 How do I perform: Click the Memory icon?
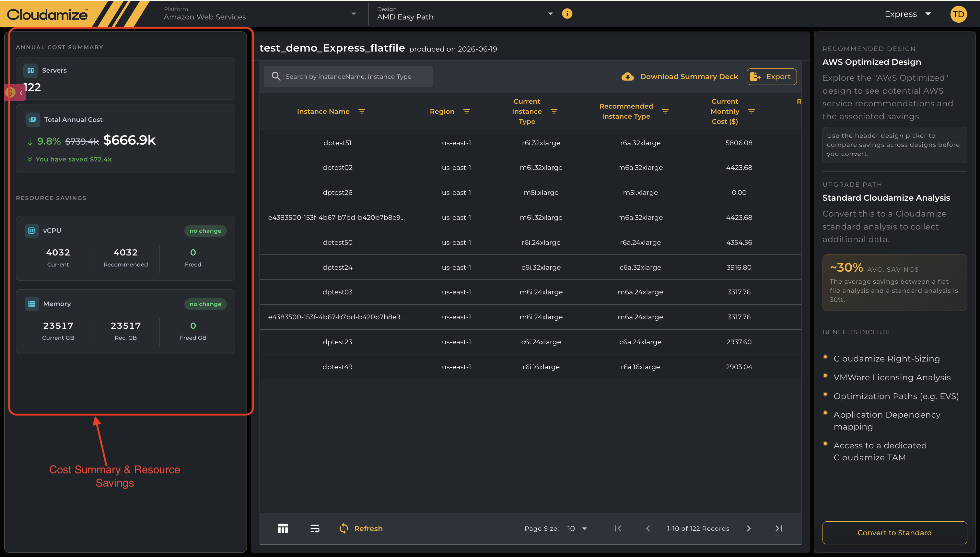point(32,304)
